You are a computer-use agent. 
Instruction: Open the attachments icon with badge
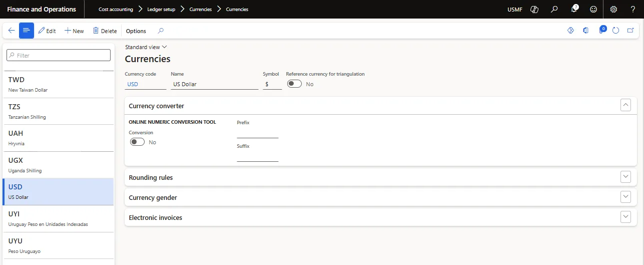point(602,31)
